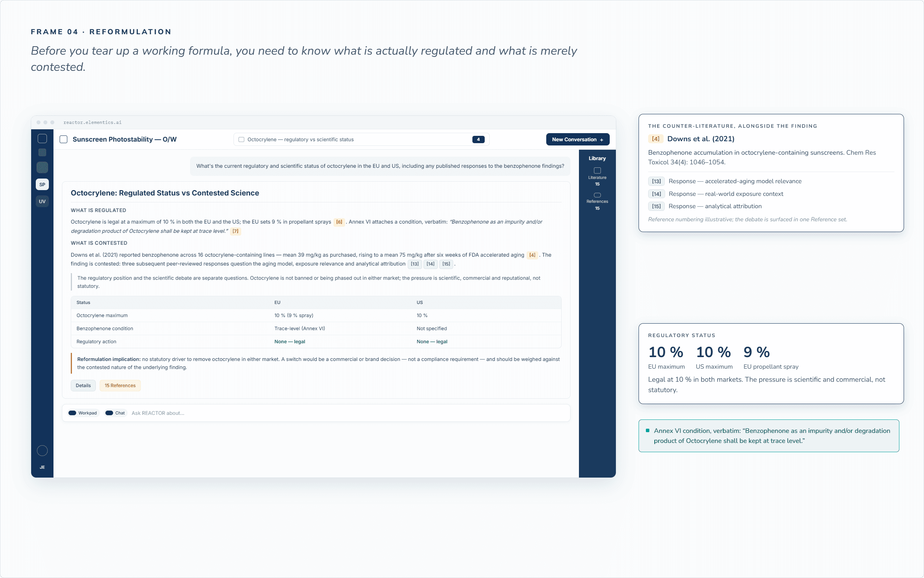Switch to the UV project badge in the sidebar
The height and width of the screenshot is (578, 924).
coord(42,201)
